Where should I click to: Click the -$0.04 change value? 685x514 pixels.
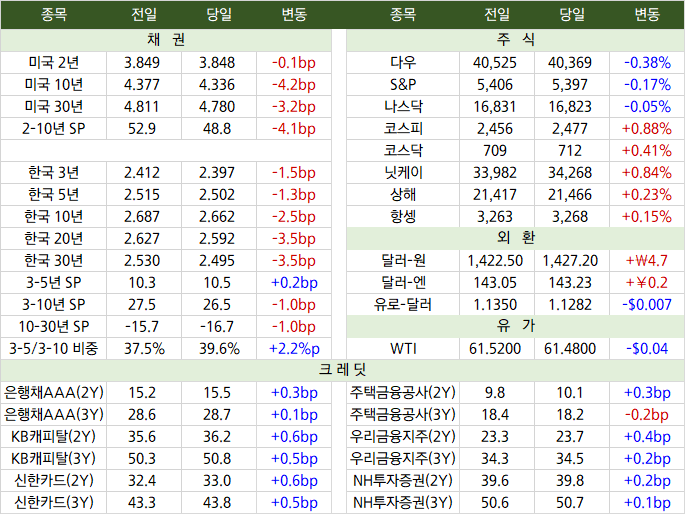click(x=647, y=348)
